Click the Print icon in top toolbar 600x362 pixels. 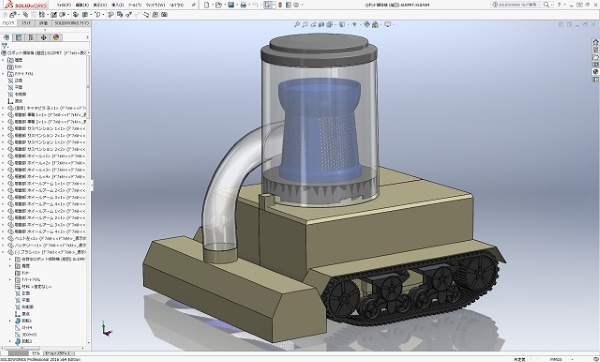pyautogui.click(x=243, y=5)
